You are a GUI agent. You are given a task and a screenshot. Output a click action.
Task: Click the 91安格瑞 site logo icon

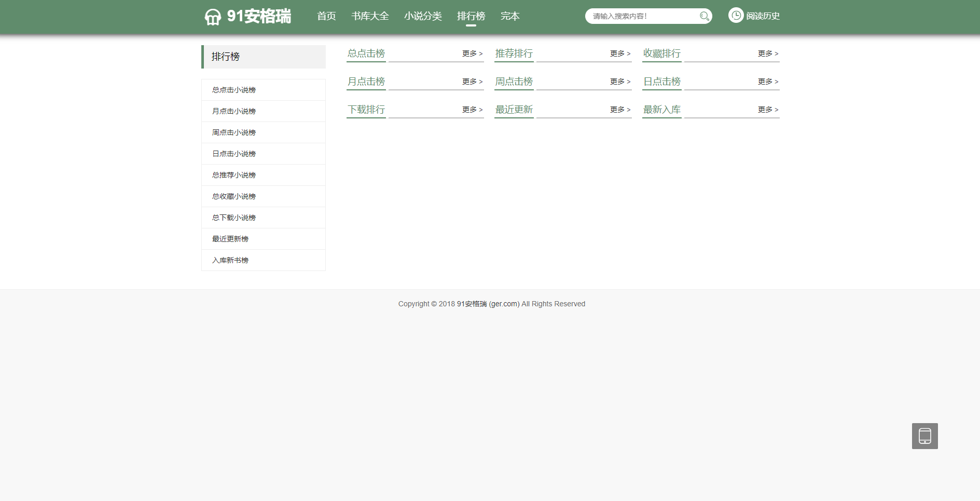[x=213, y=17]
